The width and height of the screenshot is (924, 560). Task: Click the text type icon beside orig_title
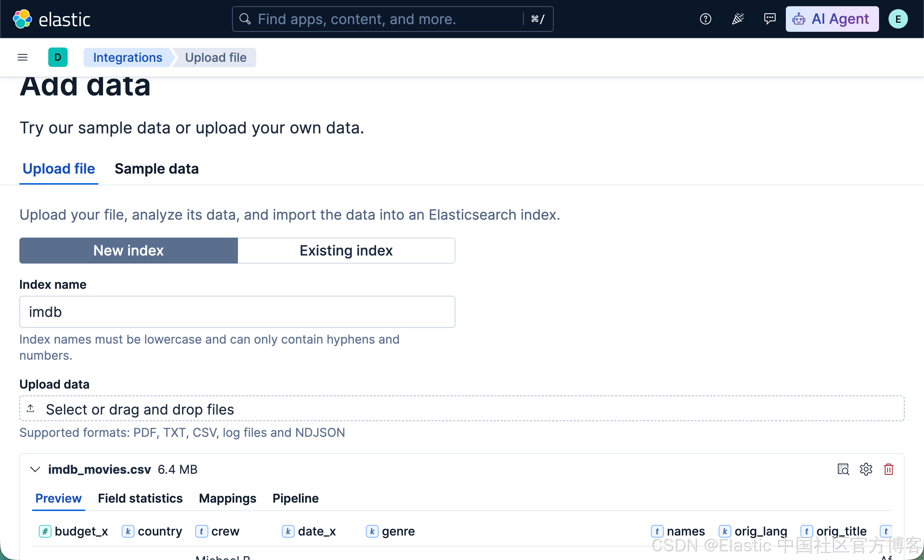click(807, 531)
